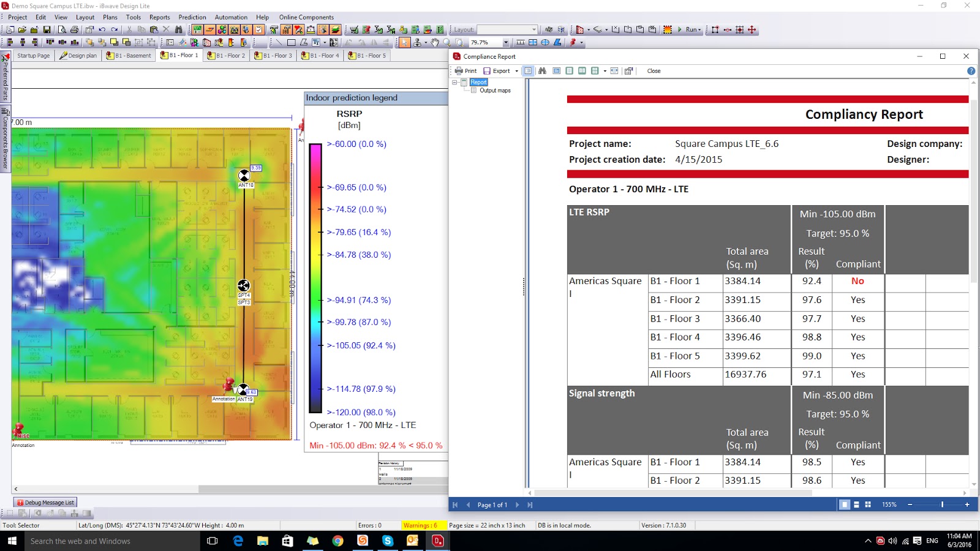Image resolution: width=980 pixels, height=551 pixels.
Task: Toggle the whole page view in report toolbar
Action: [x=569, y=71]
